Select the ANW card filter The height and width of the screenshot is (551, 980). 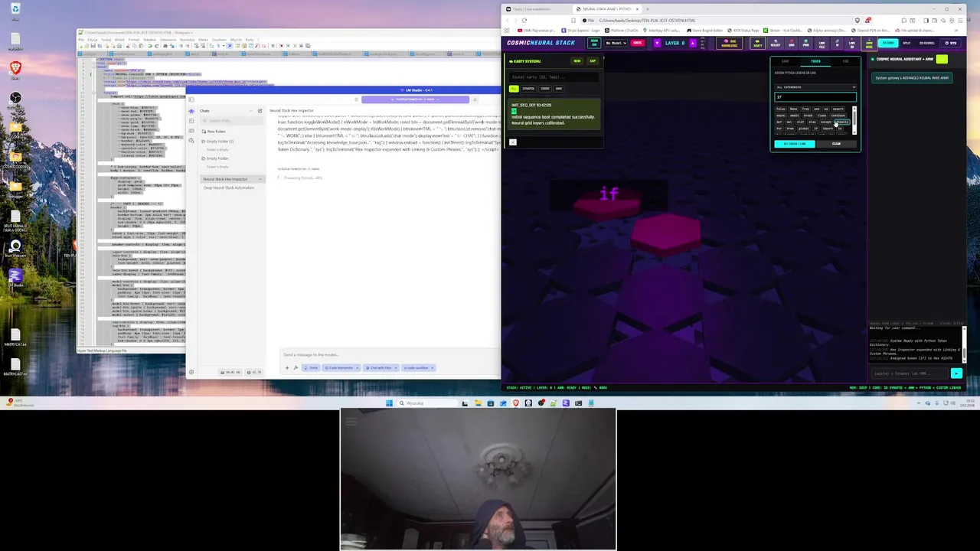coord(558,89)
